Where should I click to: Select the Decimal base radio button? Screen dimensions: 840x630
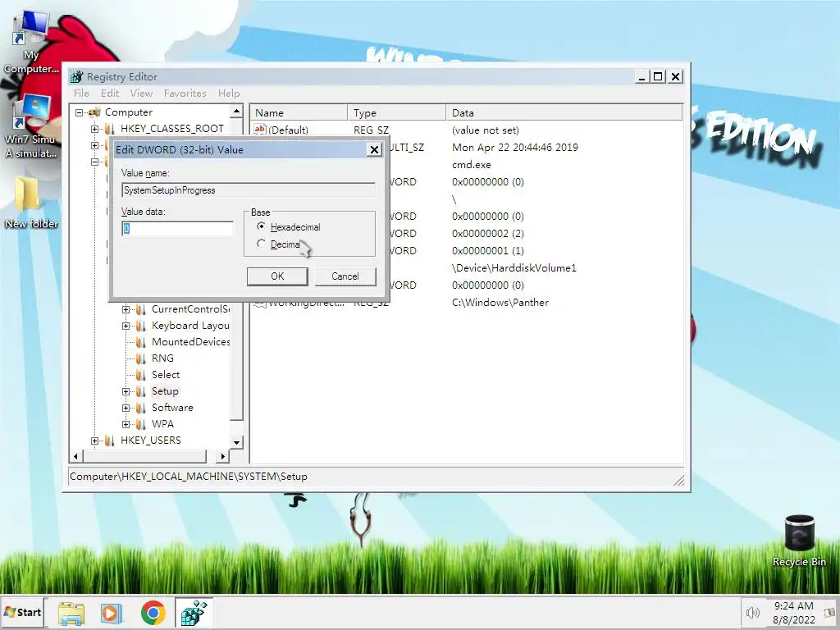(x=261, y=244)
